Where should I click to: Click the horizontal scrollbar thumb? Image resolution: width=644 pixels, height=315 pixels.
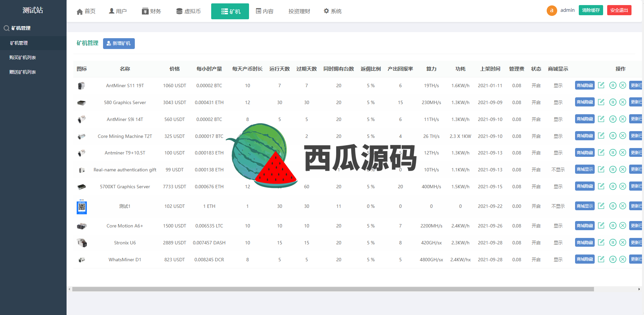point(333,289)
